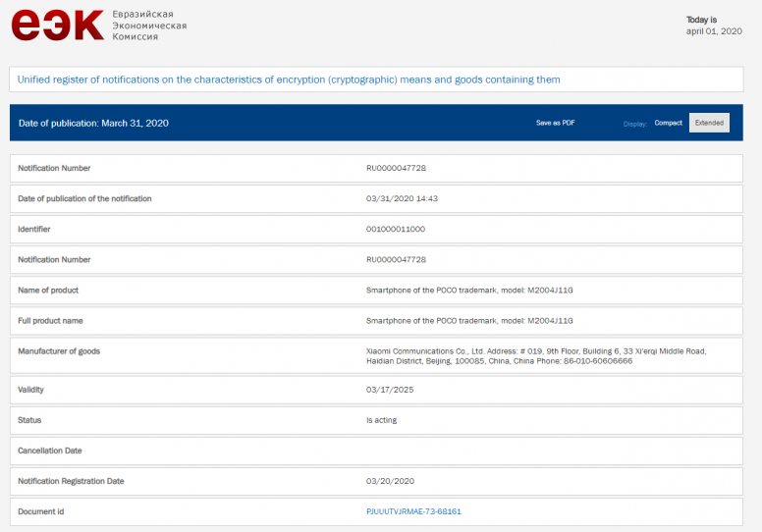
Task: Open document PJUUUTVJRMAE-73-68161 link
Action: [413, 511]
